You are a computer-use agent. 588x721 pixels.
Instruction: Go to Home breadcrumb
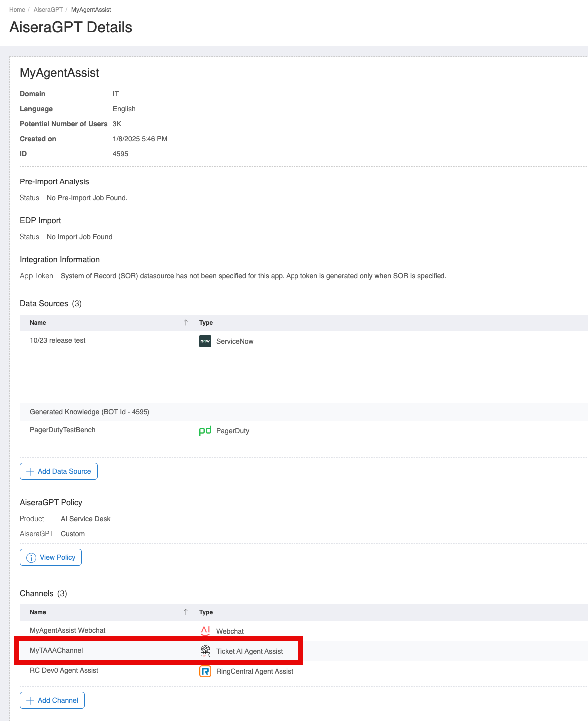[x=17, y=10]
